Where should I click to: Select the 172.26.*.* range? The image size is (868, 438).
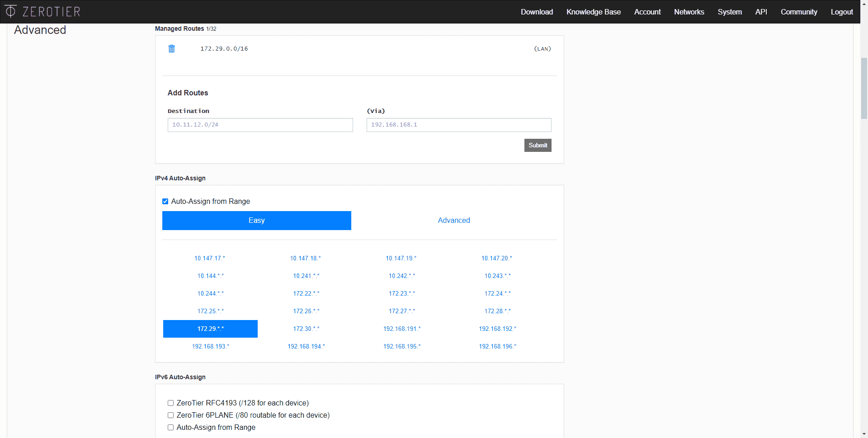pos(306,311)
